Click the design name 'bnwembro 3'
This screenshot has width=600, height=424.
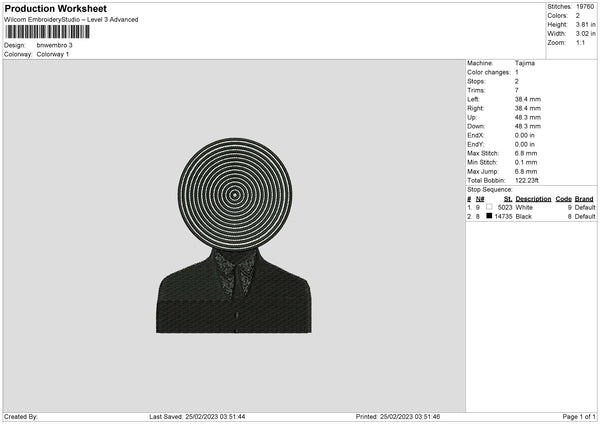pos(54,45)
